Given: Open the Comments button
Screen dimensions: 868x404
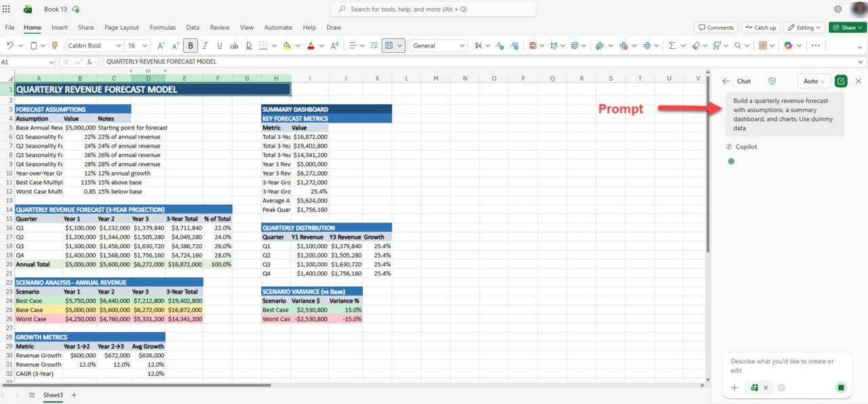Looking at the screenshot, I should (716, 28).
